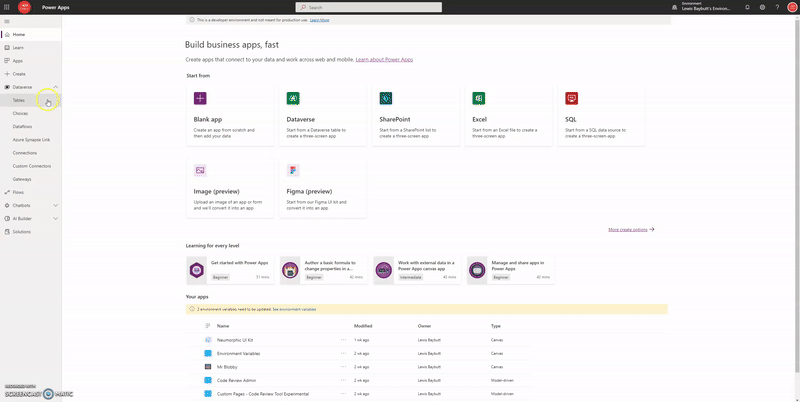Click the Power Apps title in header
This screenshot has width=800, height=402.
point(56,8)
